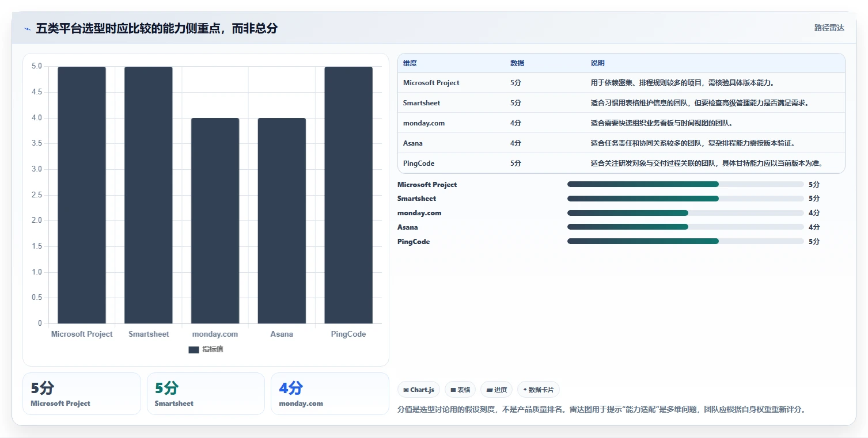Click the monday.com x-axis label
This screenshot has width=868, height=438.
pos(215,334)
